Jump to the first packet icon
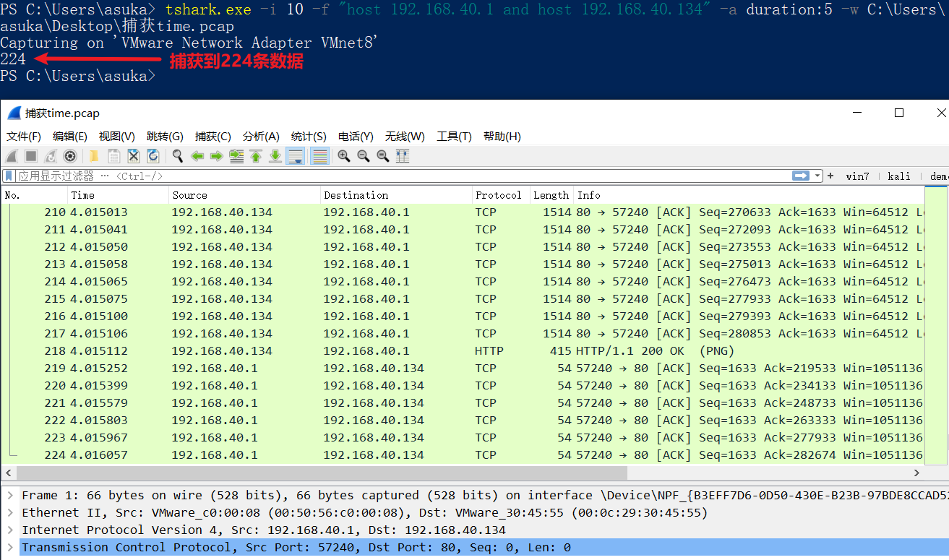949x560 pixels. [x=256, y=156]
